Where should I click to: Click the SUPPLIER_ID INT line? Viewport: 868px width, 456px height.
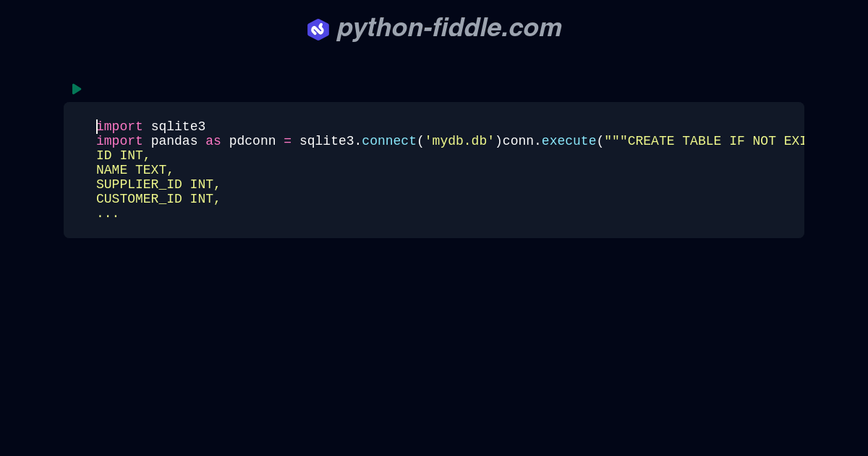(x=158, y=185)
